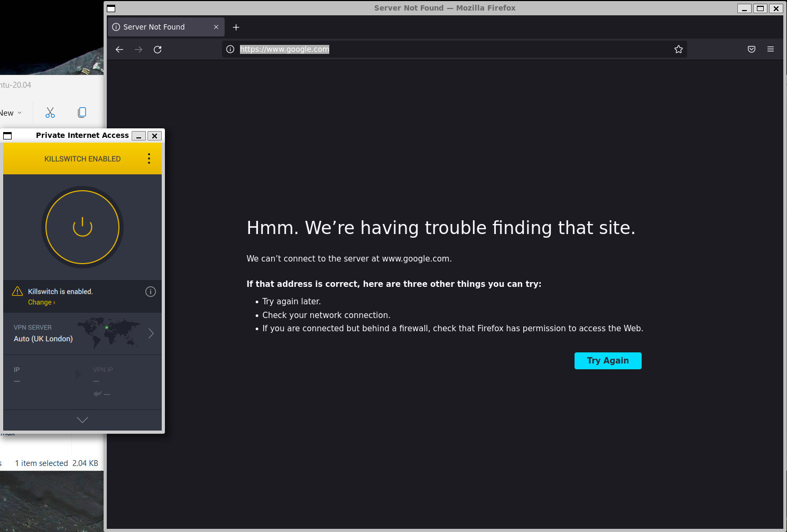Viewport: 787px width, 532px height.
Task: Open the PIA three-dot menu
Action: pos(149,158)
